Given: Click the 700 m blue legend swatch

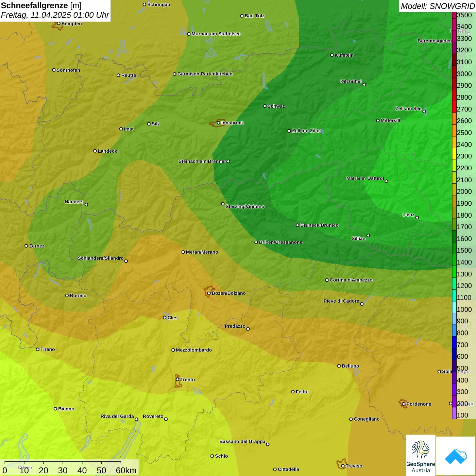Looking at the screenshot, I should (454, 342).
